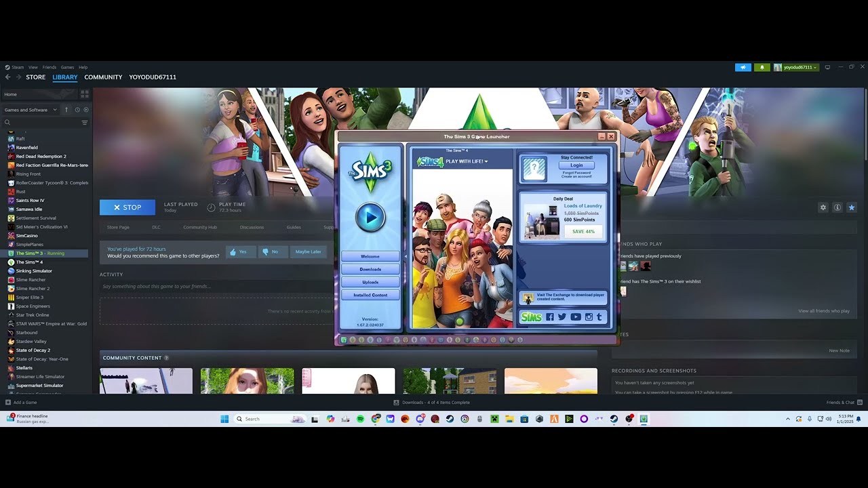Click the library search field
Screen dimensions: 868x488
[x=41, y=123]
